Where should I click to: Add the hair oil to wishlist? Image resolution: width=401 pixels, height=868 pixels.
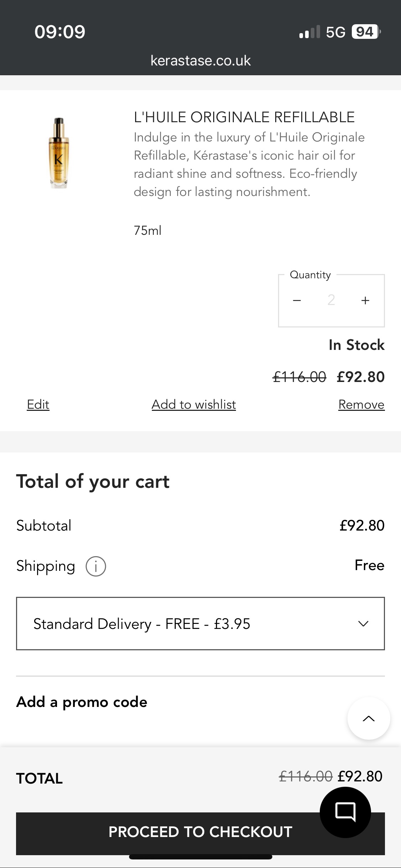coord(194,405)
